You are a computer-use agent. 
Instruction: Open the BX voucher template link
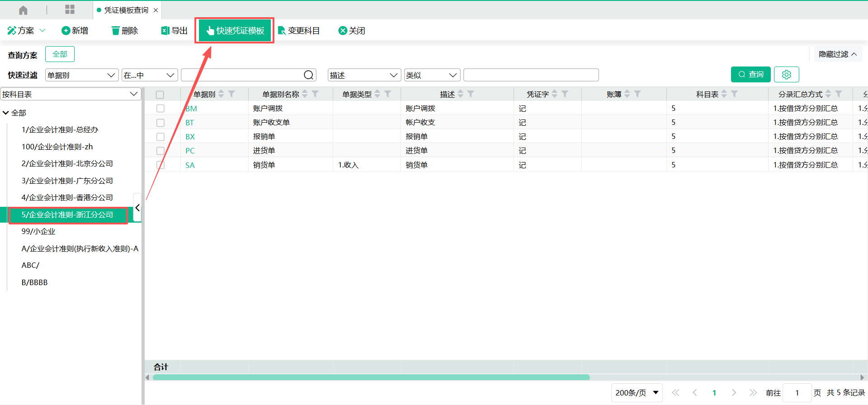(x=190, y=137)
